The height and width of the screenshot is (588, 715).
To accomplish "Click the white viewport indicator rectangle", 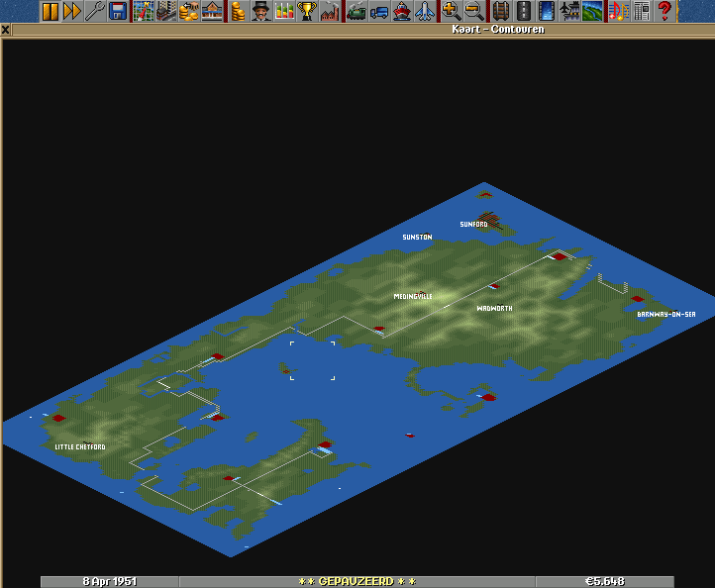I will pyautogui.click(x=313, y=360).
